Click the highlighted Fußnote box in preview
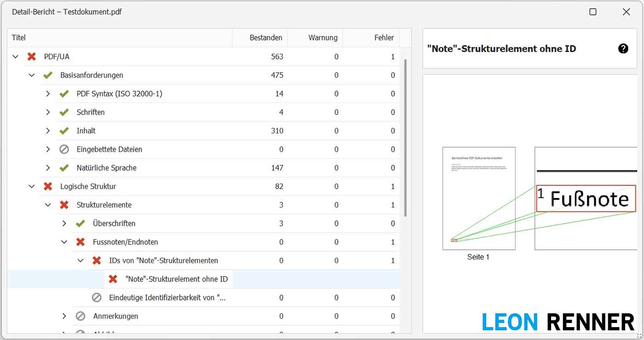644x340 pixels. pyautogui.click(x=586, y=199)
